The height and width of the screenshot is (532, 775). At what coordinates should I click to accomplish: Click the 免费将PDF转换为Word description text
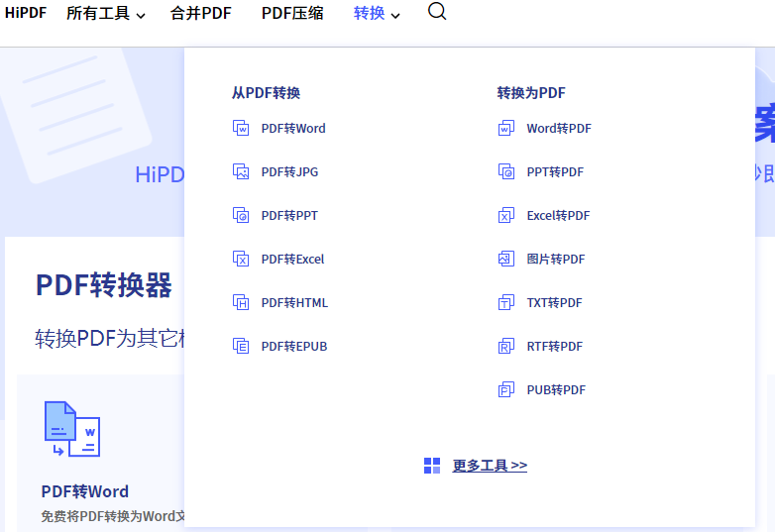113,516
